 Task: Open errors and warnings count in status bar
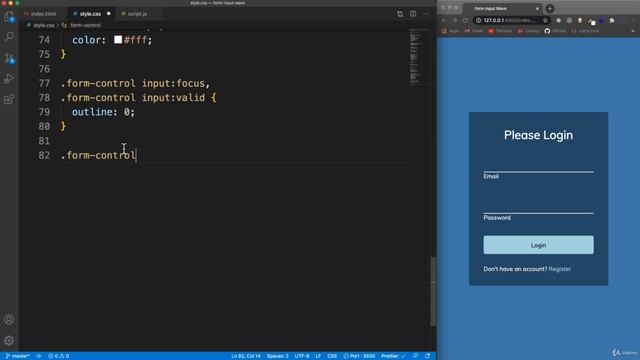(x=59, y=356)
